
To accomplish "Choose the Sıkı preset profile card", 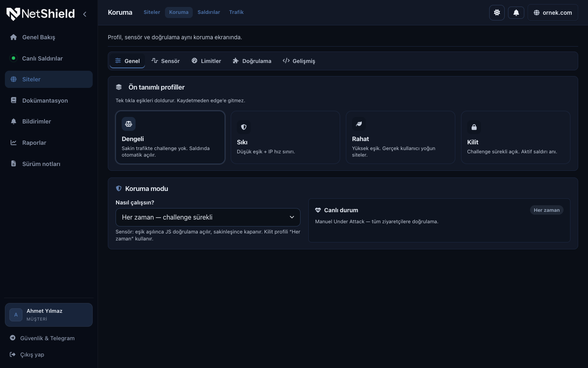I will click(285, 137).
